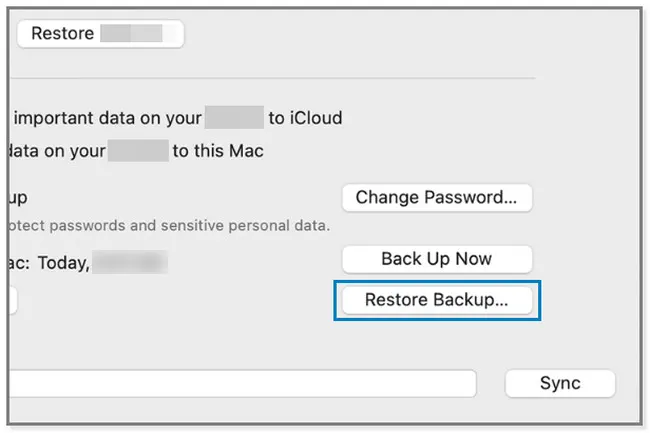The height and width of the screenshot is (433, 650).
Task: Click the word "passwords" in the gray description
Action: pyautogui.click(x=87, y=226)
